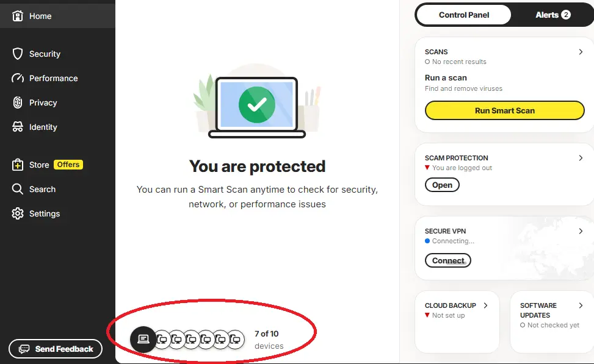Click the Send Feedback button
The image size is (594, 364).
[x=56, y=349]
